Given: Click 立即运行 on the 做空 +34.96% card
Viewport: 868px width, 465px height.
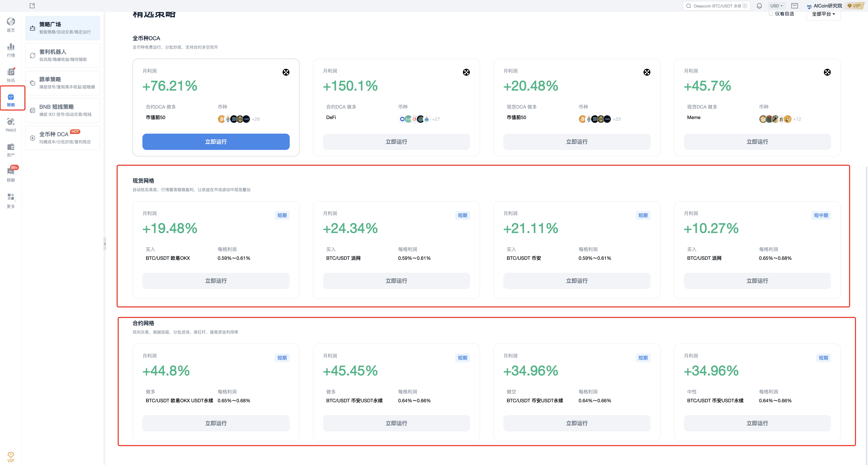Looking at the screenshot, I should click(x=577, y=423).
